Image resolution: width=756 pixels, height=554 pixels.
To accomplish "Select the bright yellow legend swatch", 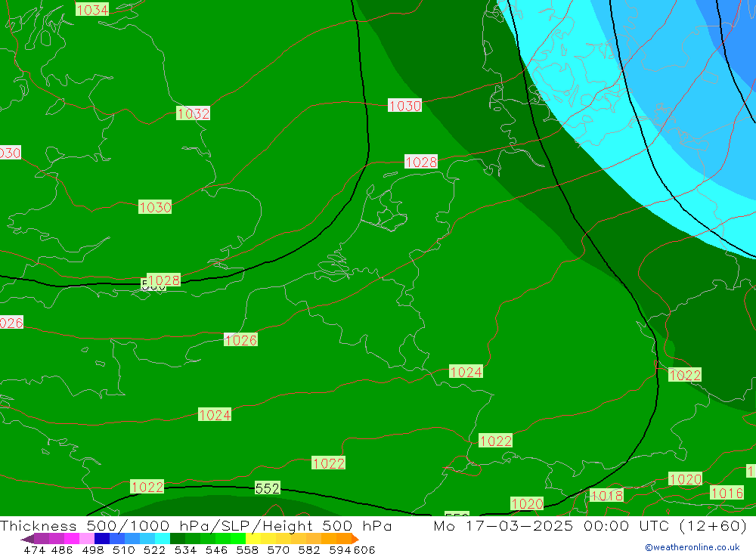I will 253,539.
